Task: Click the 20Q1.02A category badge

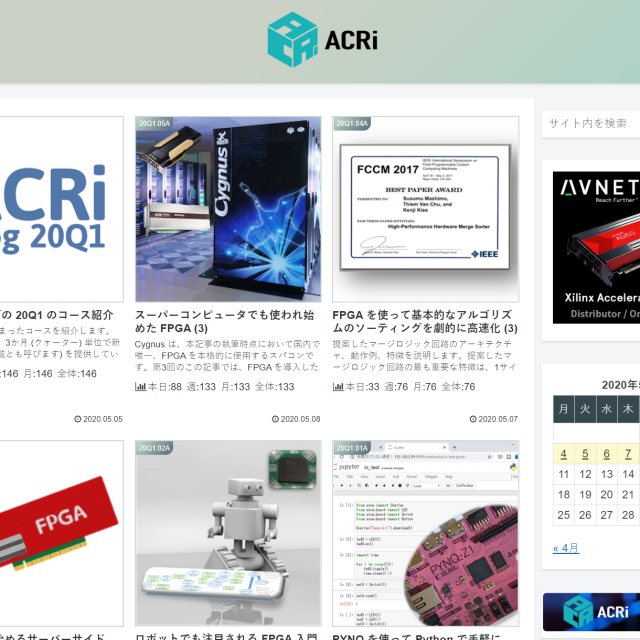Action: point(155,448)
